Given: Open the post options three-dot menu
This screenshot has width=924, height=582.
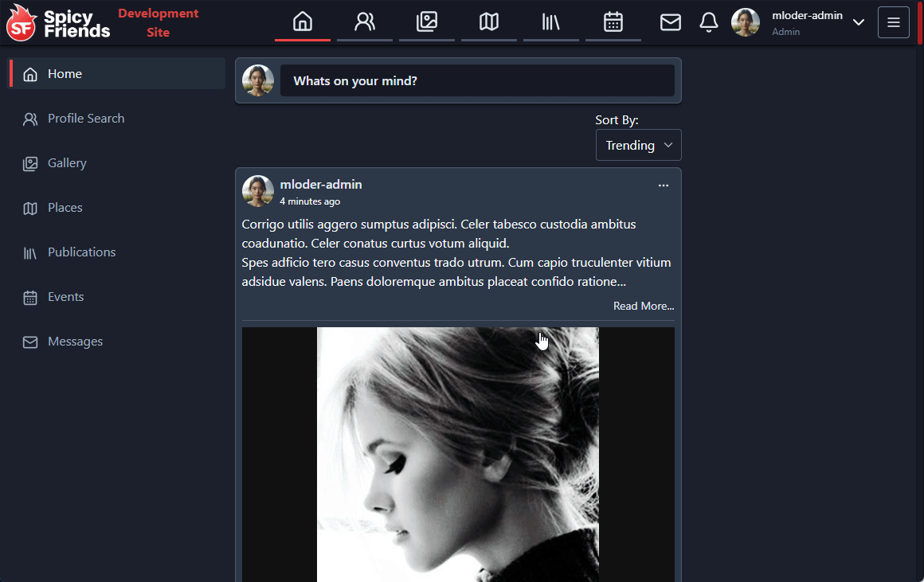Looking at the screenshot, I should coord(664,186).
